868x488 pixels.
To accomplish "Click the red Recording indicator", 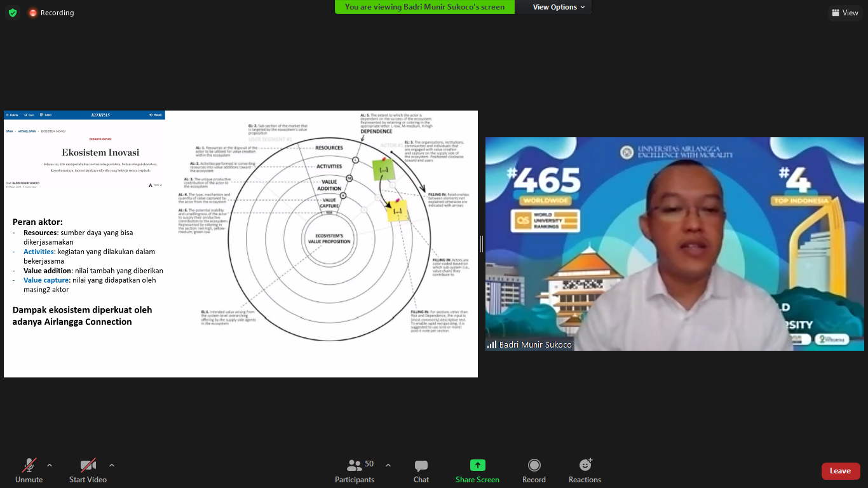I will coord(51,13).
